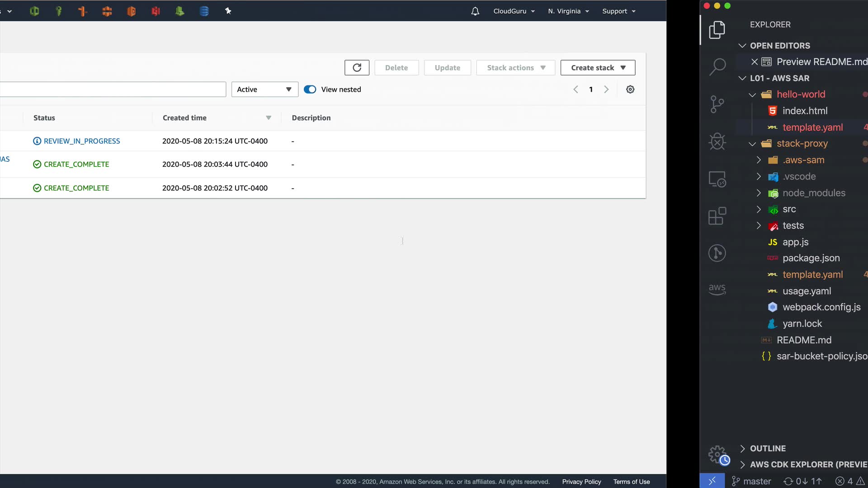Click the Privacy Policy link

coord(581,482)
